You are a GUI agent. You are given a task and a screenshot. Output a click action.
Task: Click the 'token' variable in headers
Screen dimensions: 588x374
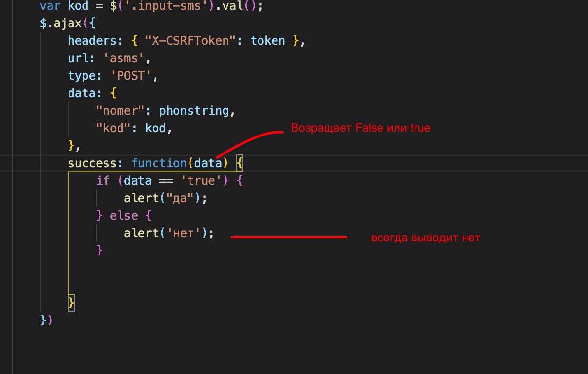point(268,41)
